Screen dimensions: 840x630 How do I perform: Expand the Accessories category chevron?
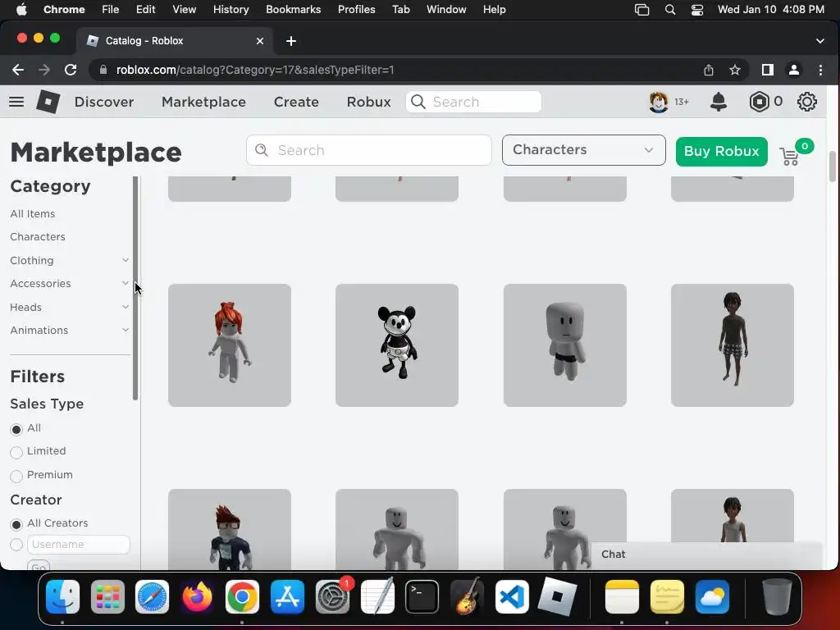[x=126, y=283]
